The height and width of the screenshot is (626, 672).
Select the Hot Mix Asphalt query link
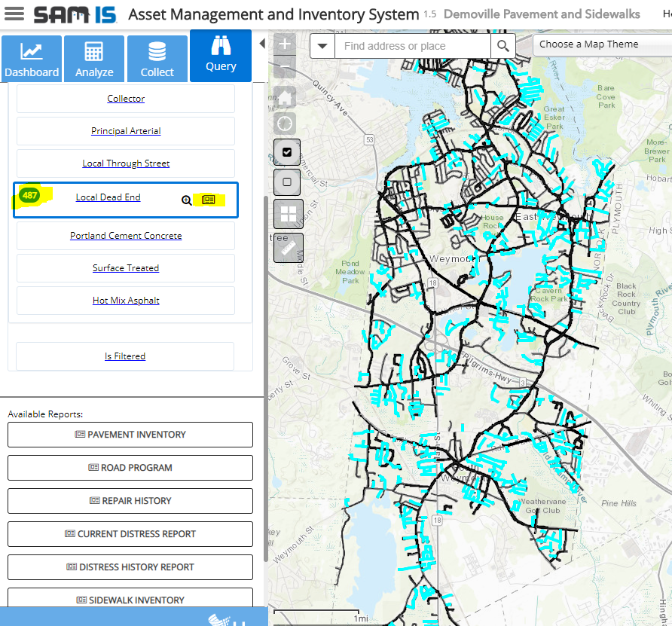(126, 301)
